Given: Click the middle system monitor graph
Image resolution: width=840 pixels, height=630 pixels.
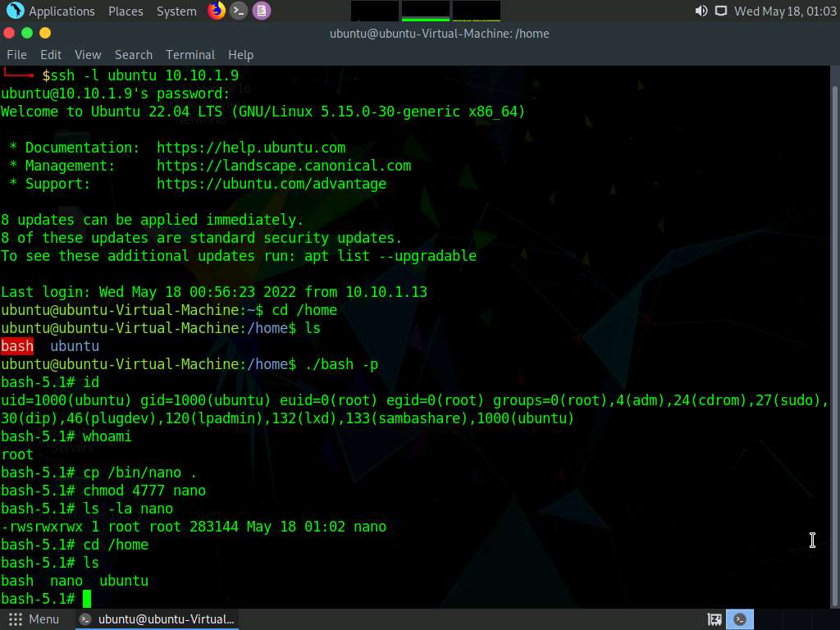Looking at the screenshot, I should click(425, 11).
